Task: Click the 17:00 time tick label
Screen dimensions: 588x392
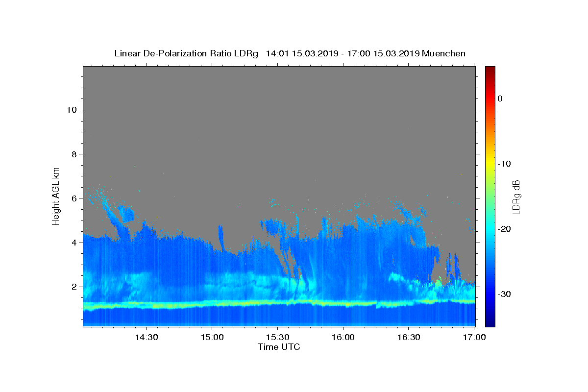Action: (474, 338)
